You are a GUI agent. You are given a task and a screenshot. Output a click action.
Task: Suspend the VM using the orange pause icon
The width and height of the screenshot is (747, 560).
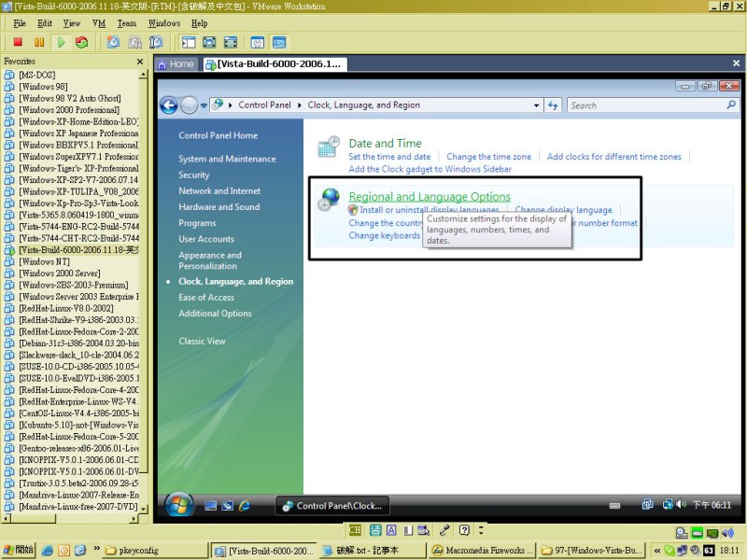tap(39, 42)
